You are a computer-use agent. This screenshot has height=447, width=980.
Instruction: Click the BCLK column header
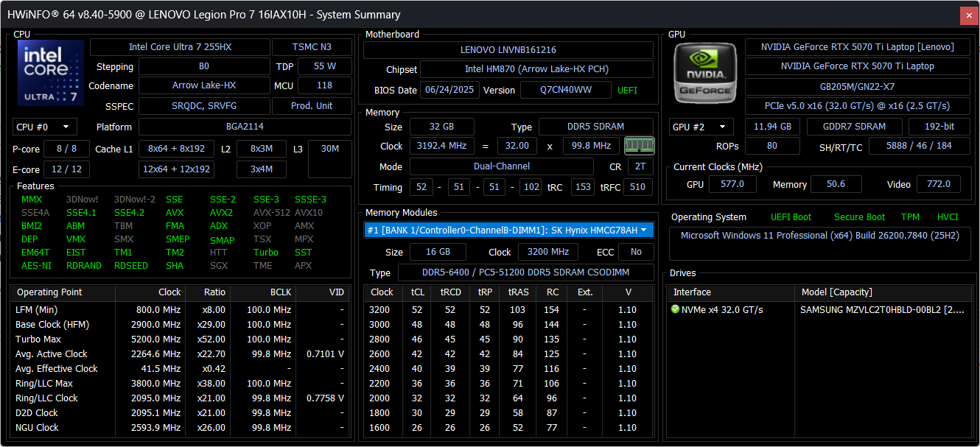point(262,292)
